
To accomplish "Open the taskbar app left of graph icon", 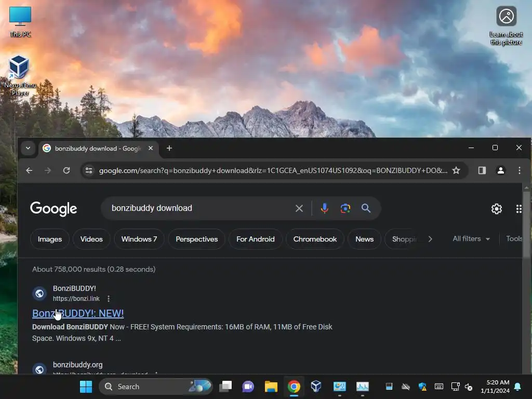I will pos(339,387).
